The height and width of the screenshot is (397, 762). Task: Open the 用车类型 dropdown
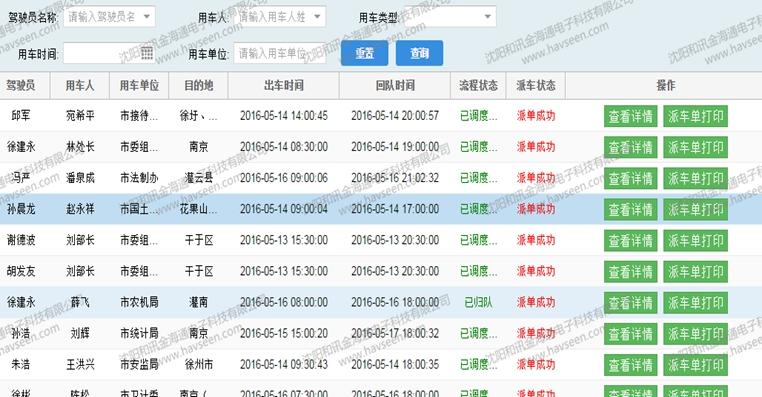(x=450, y=17)
